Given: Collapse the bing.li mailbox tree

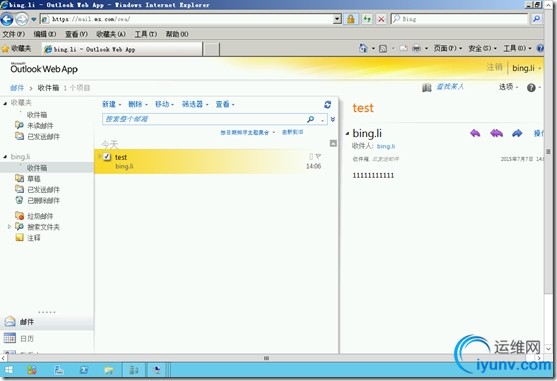Looking at the screenshot, I should click(x=5, y=157).
